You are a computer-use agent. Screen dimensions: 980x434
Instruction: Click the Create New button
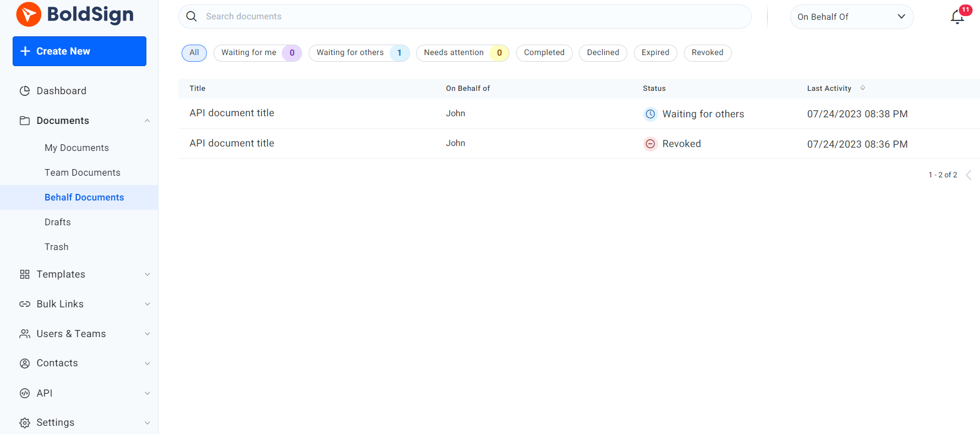(x=79, y=51)
